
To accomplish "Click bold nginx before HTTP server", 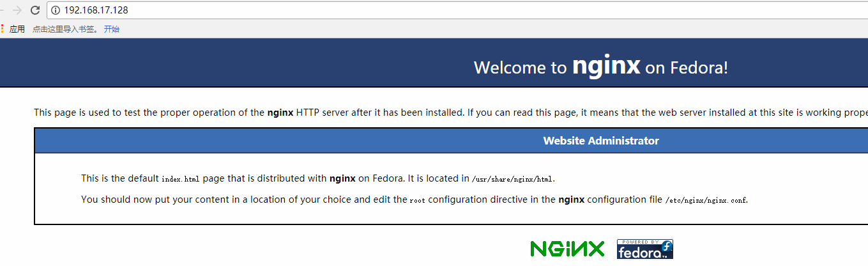I will click(280, 113).
